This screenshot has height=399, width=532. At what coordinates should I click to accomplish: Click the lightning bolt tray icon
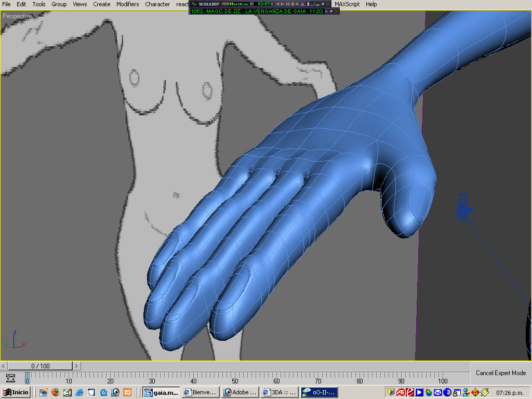pyautogui.click(x=485, y=393)
